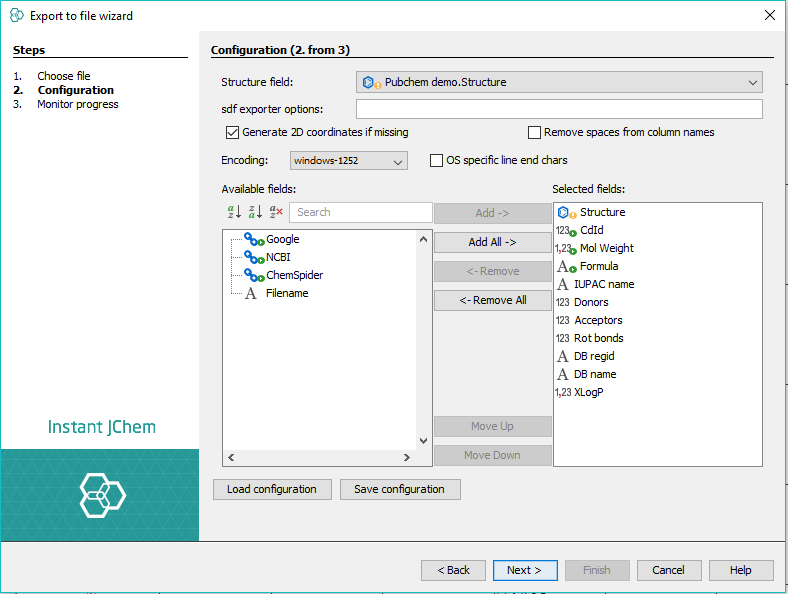Select the Google link field icon
788x594 pixels.
(x=254, y=240)
